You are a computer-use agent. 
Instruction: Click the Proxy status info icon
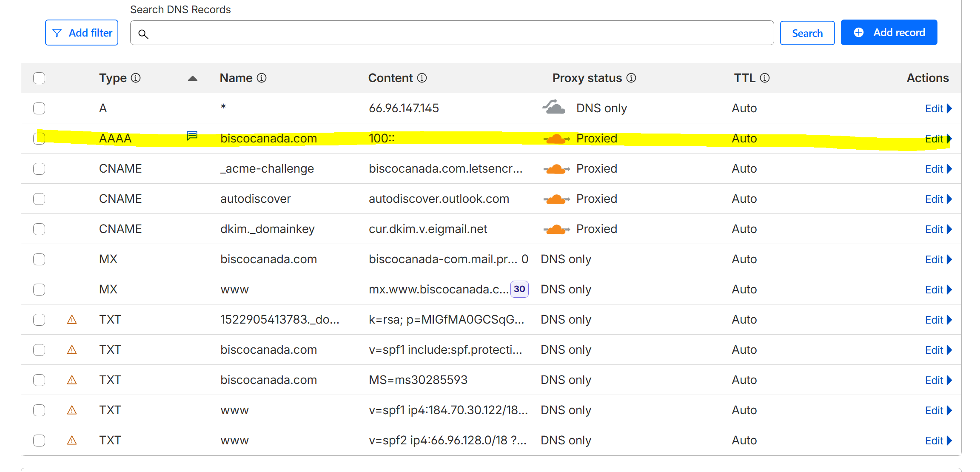pos(632,78)
